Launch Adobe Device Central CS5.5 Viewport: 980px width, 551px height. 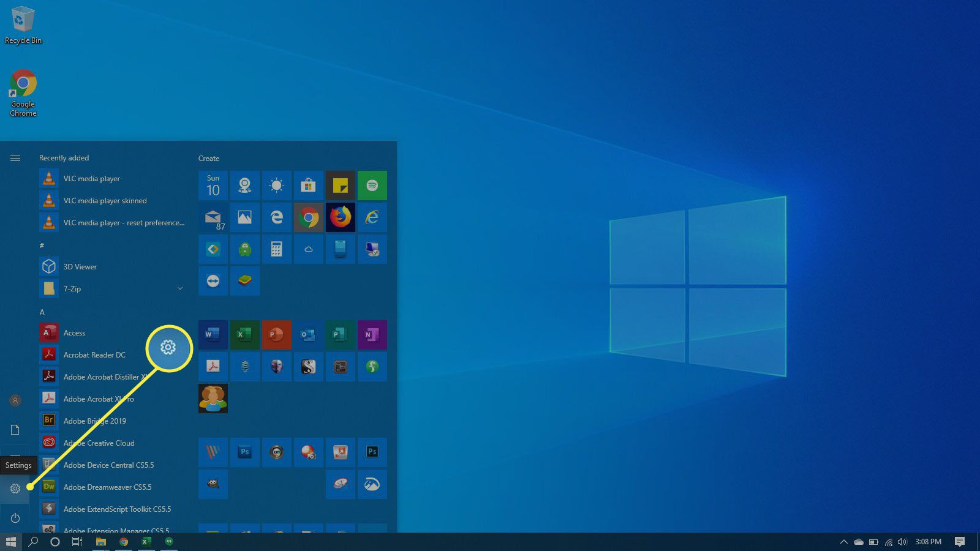112,465
